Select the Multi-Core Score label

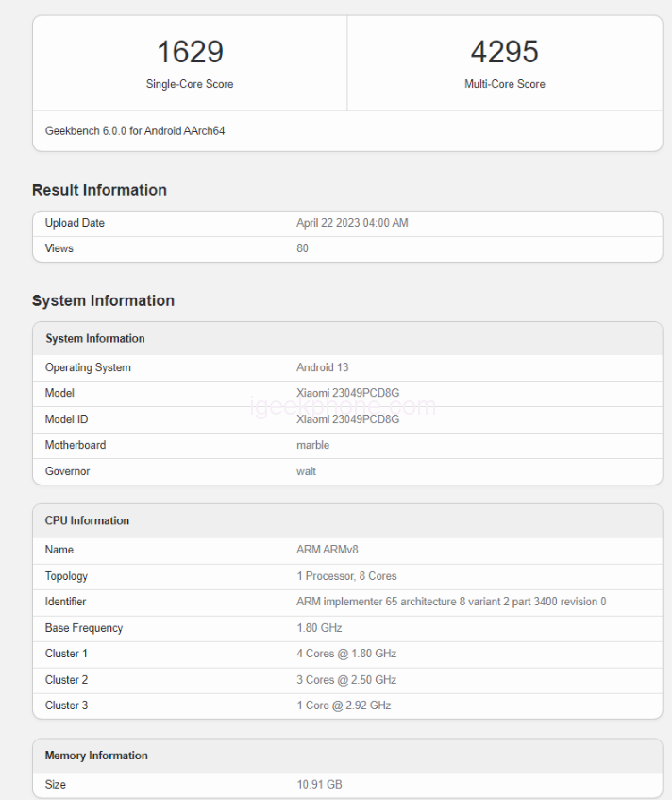(504, 84)
